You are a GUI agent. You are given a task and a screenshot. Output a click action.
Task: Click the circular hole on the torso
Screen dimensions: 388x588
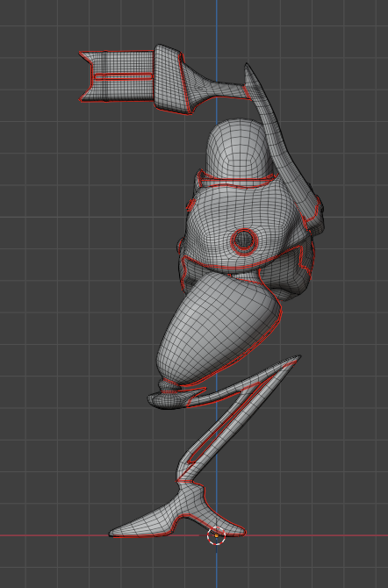(x=244, y=240)
